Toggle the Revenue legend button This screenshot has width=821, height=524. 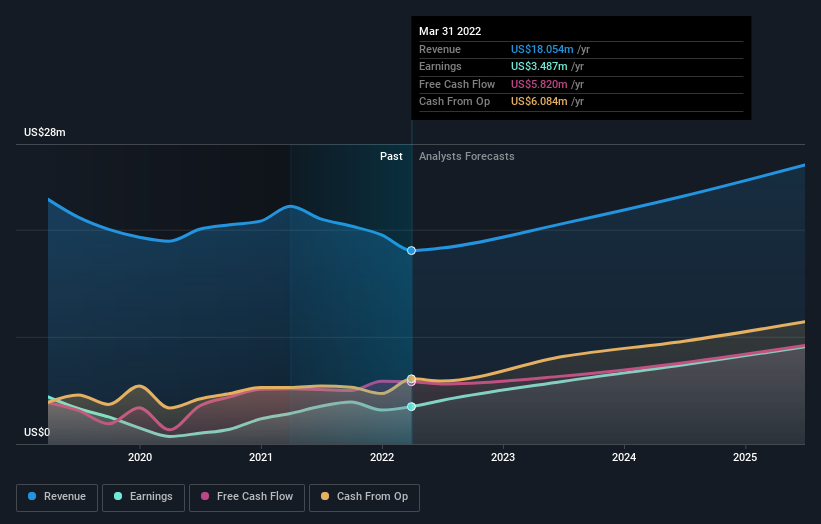click(57, 497)
